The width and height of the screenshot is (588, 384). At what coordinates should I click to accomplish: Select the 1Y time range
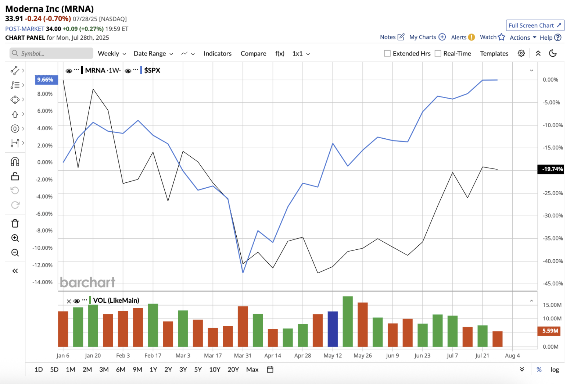point(153,370)
